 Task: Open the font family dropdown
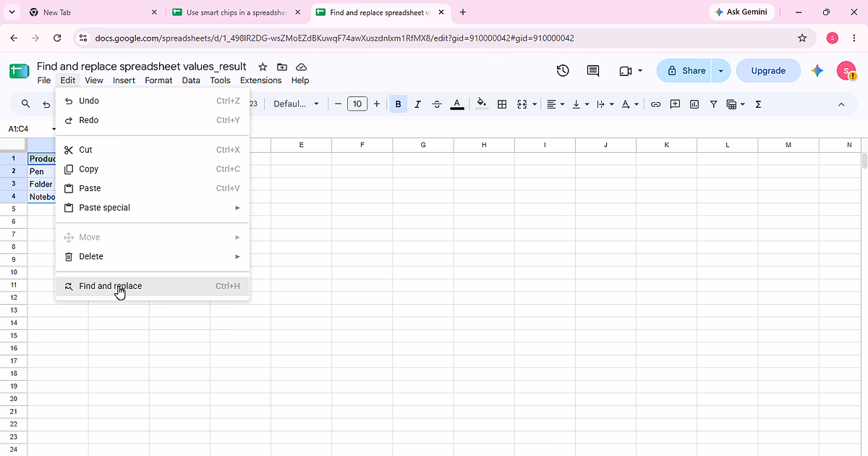pos(296,104)
